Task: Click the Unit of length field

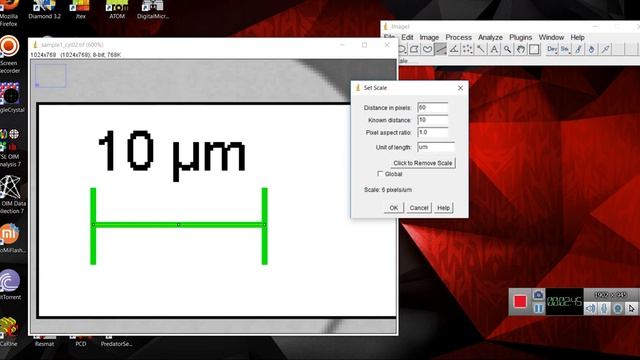Action: click(436, 147)
